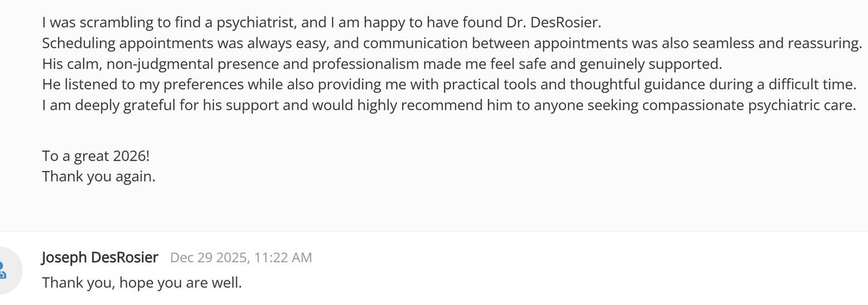868x305 pixels.
Task: Open the Joseph DesRosier sender name
Action: (x=100, y=257)
